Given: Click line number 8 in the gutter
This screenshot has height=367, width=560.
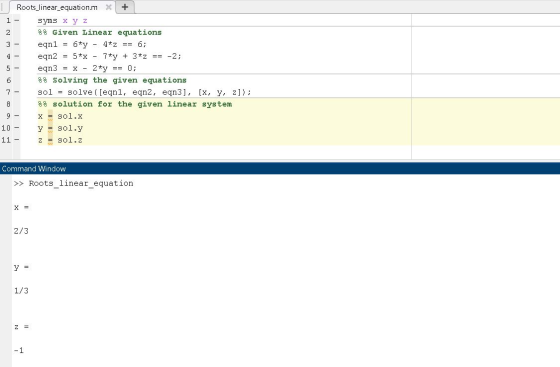Looking at the screenshot, I should click(8, 104).
